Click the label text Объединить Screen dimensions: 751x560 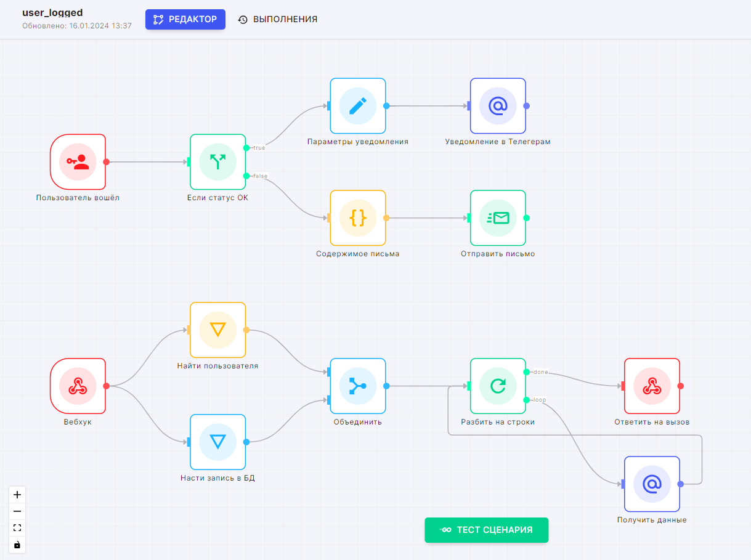[358, 422]
